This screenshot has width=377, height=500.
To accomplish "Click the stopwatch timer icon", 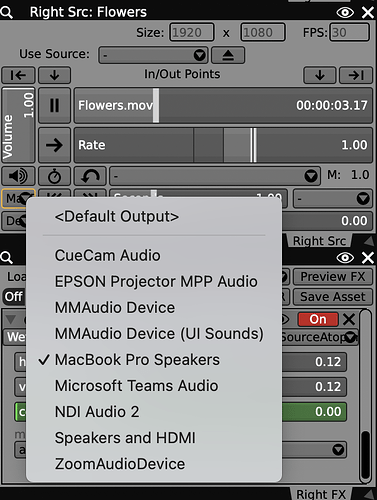I will pos(54,176).
